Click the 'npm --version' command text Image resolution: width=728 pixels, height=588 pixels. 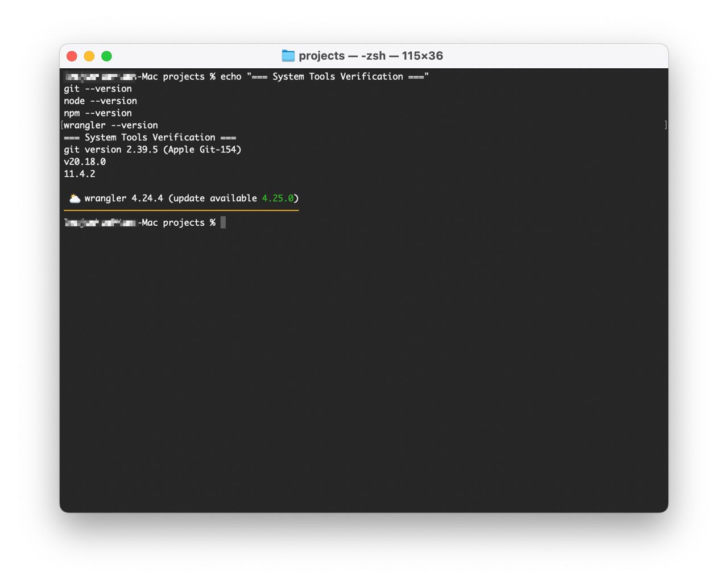[x=98, y=113]
